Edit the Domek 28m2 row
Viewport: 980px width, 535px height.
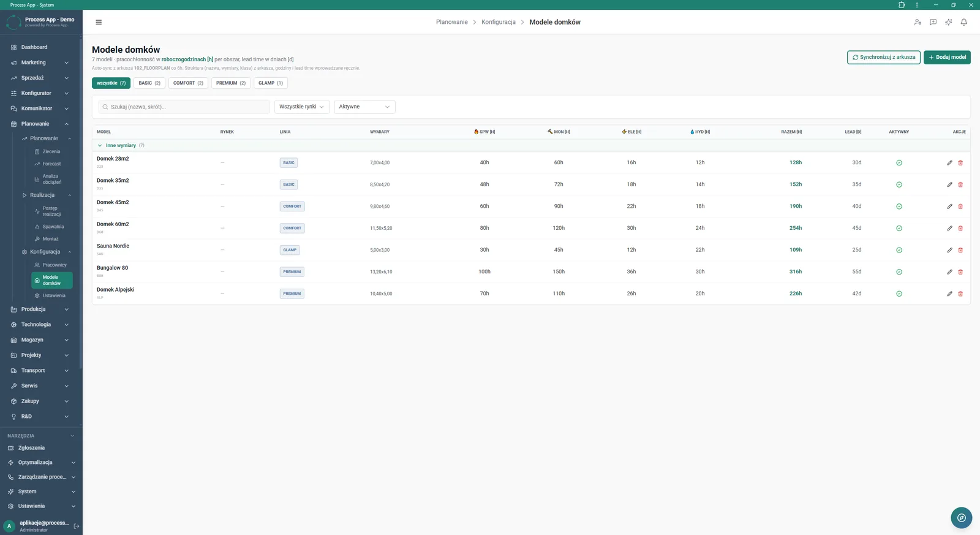949,163
